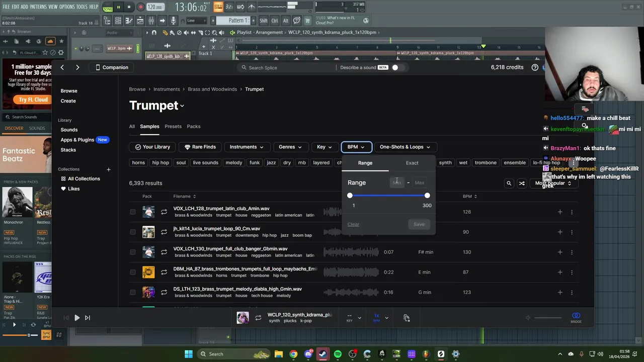644x362 pixels.
Task: Select the playlist pencil draw tool
Action: click(165, 32)
